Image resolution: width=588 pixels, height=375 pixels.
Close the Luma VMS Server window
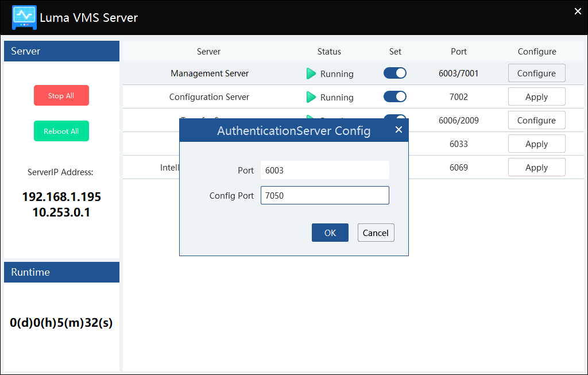(578, 11)
